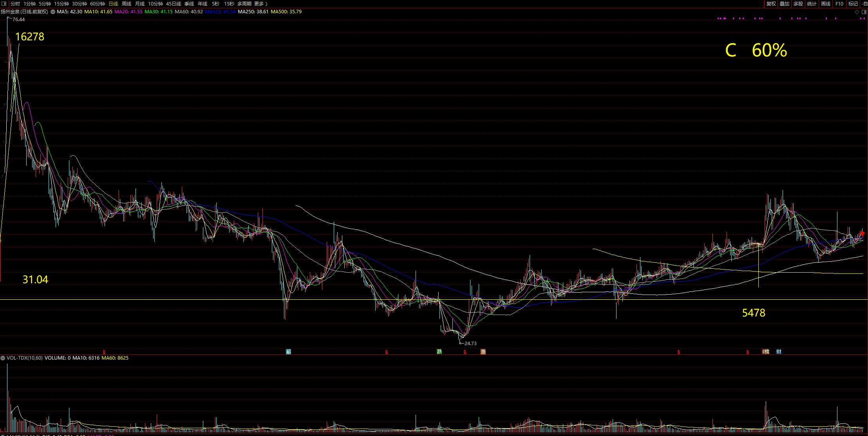868x436 pixels.
Task: Click the 多周期 multi-period option
Action: 244,4
